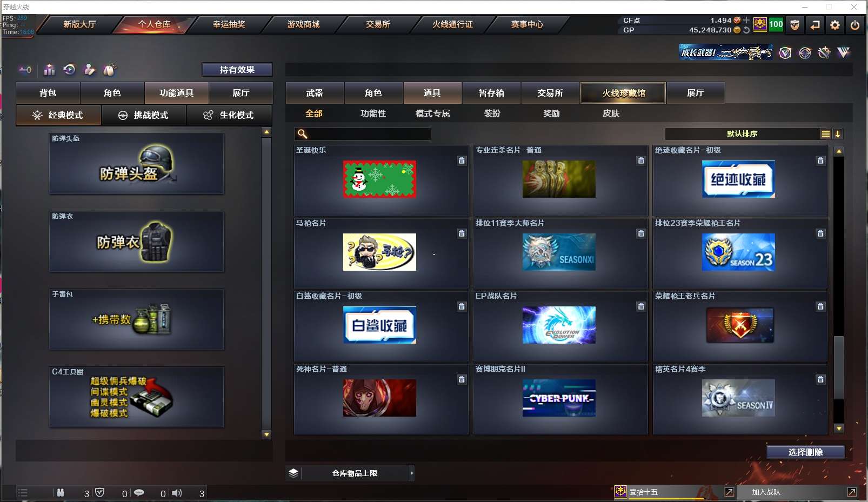Screen dimensions: 868x502
Task: Toggle the list view icon next to the sort dropdown
Action: coord(825,133)
